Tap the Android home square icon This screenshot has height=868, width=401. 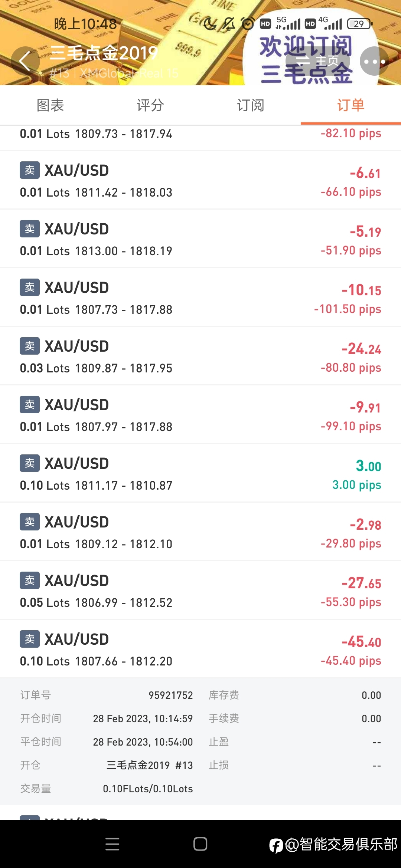coord(200,844)
